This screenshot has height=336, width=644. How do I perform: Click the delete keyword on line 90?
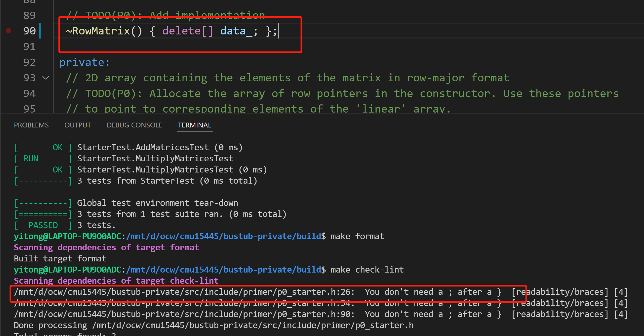point(181,31)
